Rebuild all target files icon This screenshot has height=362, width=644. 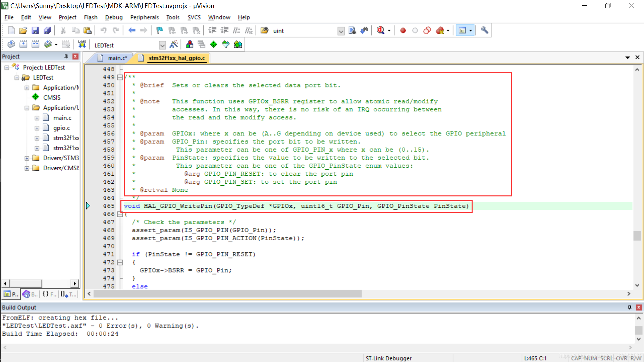[35, 44]
